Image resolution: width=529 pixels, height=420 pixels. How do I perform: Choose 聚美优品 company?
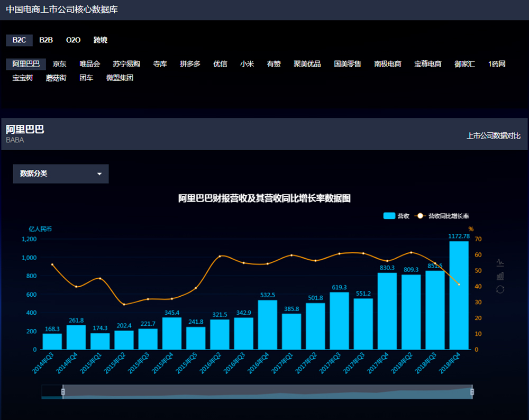[x=307, y=64]
